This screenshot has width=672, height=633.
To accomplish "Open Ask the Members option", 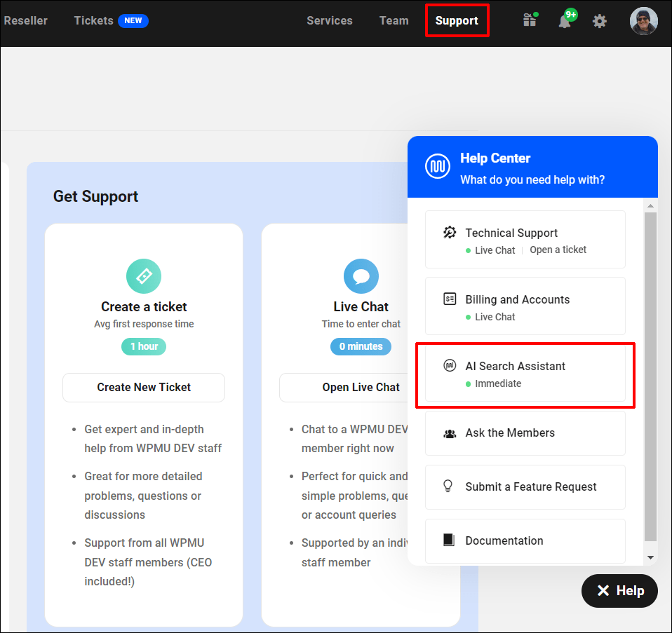I will (x=525, y=433).
